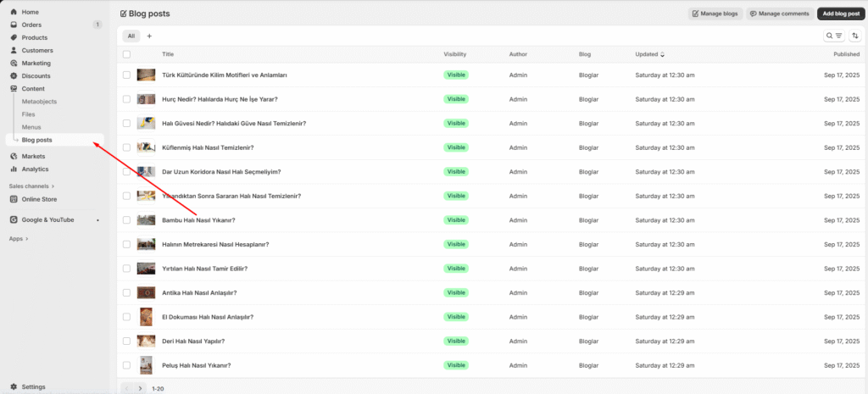Toggle the select-all checkbox in header

pos(126,54)
